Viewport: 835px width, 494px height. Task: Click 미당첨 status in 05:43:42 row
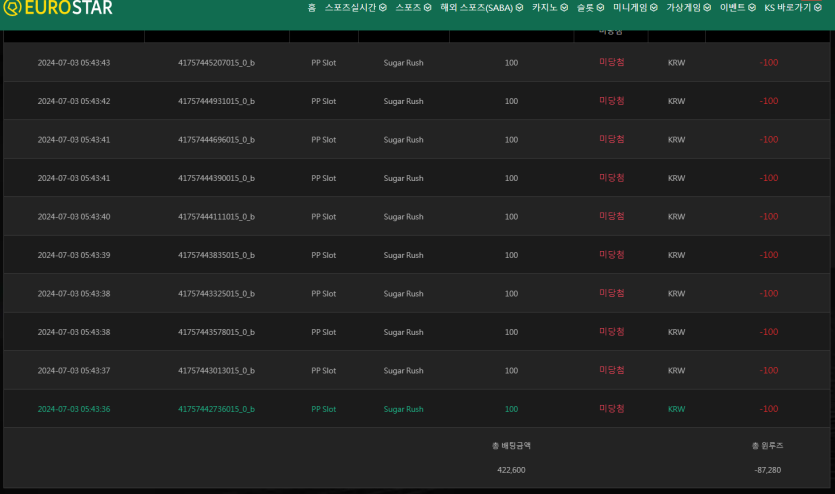611,101
